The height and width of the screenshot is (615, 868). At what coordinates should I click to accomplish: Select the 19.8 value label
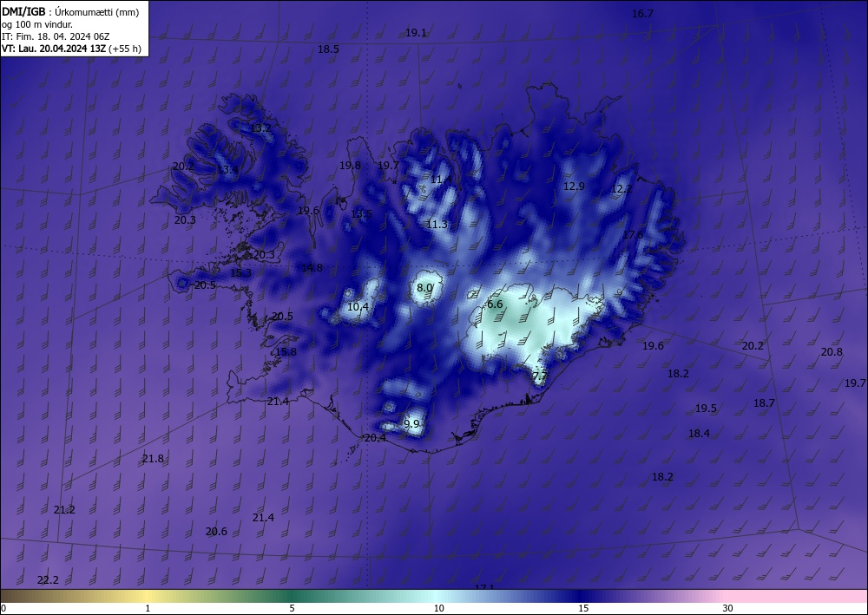pos(350,166)
